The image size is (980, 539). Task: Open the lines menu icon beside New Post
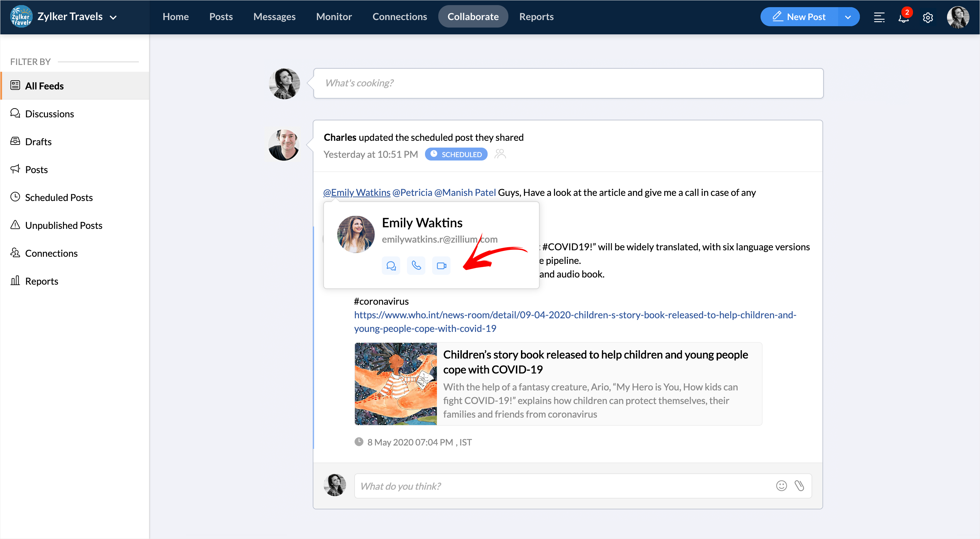coord(879,17)
